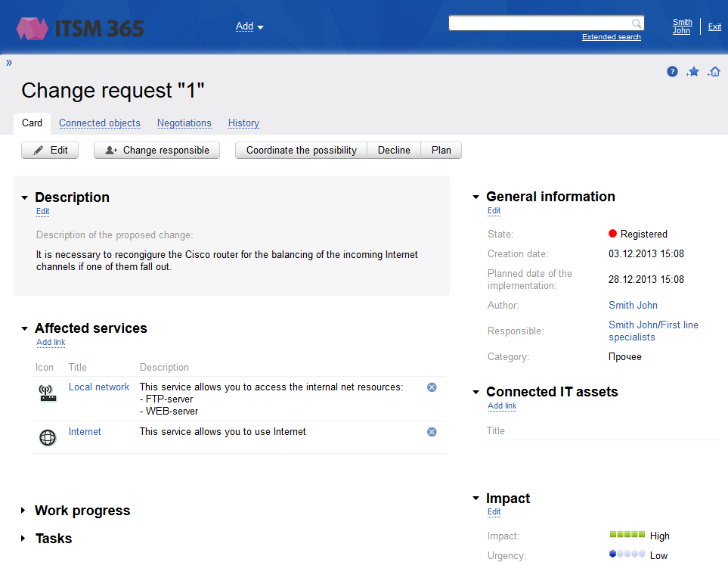728x581 pixels.
Task: Click the help question mark icon
Action: coord(672,71)
